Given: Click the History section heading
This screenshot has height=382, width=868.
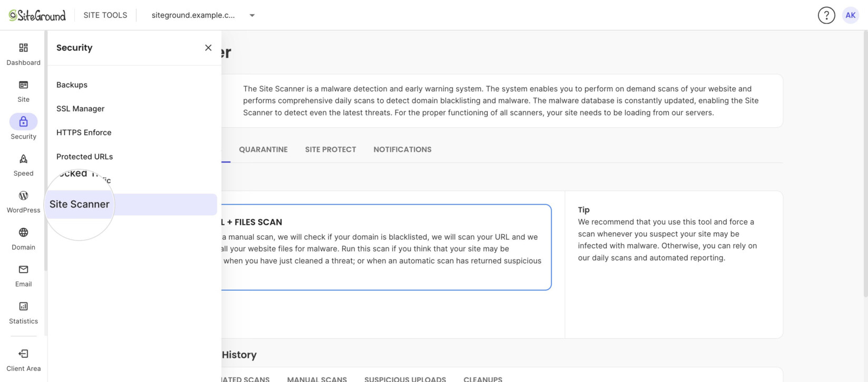Looking at the screenshot, I should coord(239,355).
